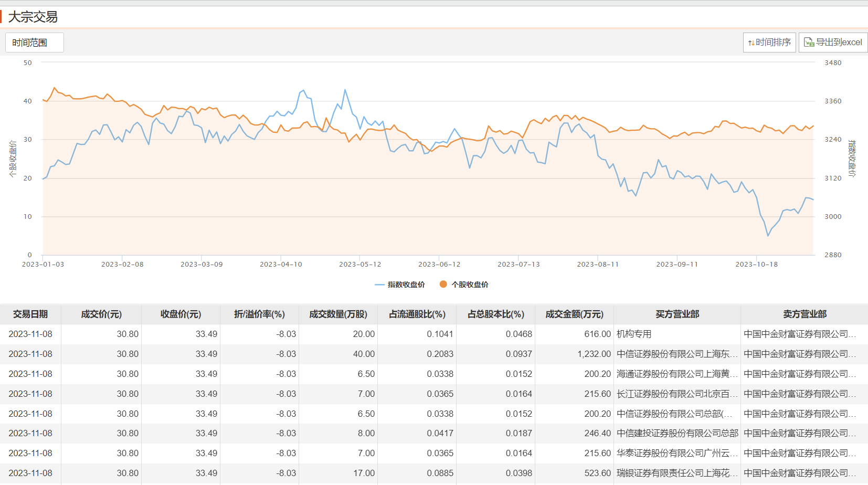868x485 pixels.
Task: Select the 中信建投证券股份有限公司总部 row
Action: pyautogui.click(x=677, y=433)
